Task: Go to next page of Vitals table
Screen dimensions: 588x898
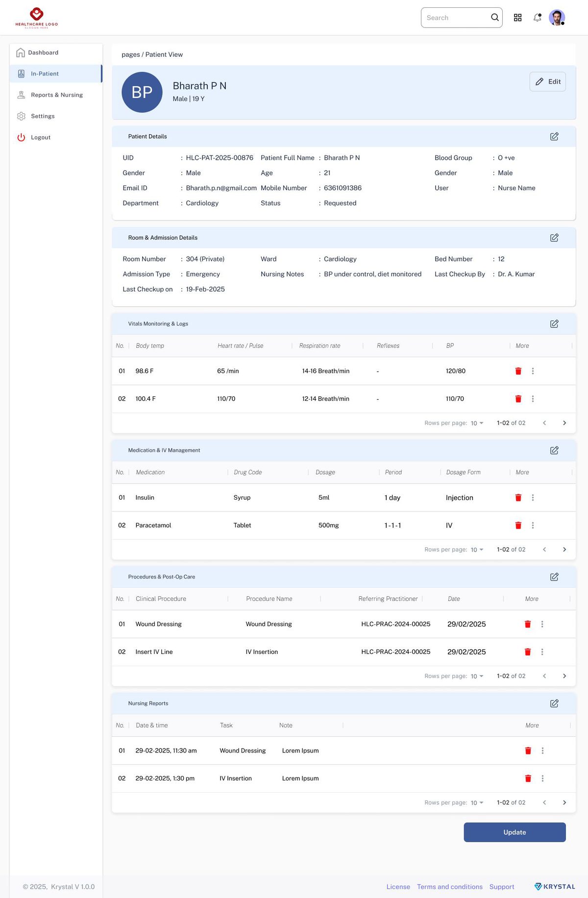Action: click(564, 423)
